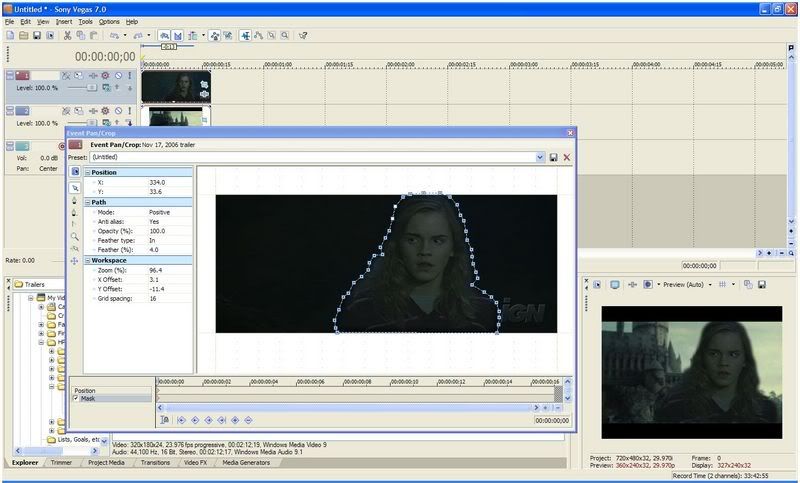Toggle Sync Cursor in Pan/Crop keyframe bar

[x=165, y=420]
